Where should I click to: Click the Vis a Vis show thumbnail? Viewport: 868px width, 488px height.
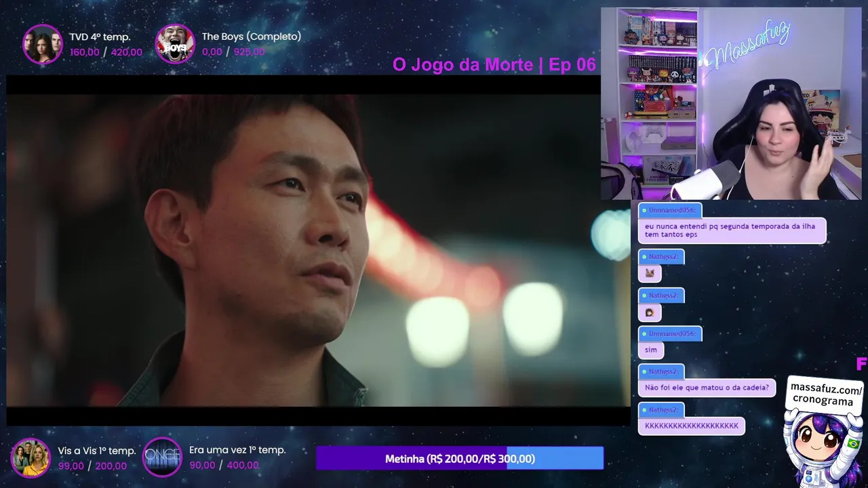point(31,458)
